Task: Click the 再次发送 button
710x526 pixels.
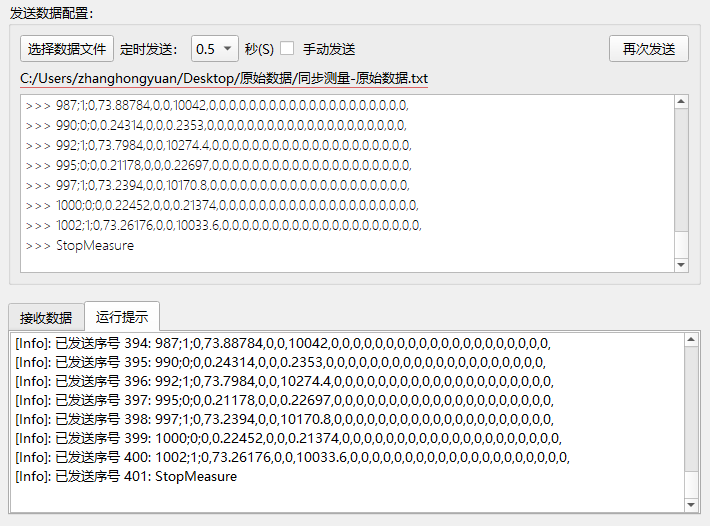Action: click(648, 48)
